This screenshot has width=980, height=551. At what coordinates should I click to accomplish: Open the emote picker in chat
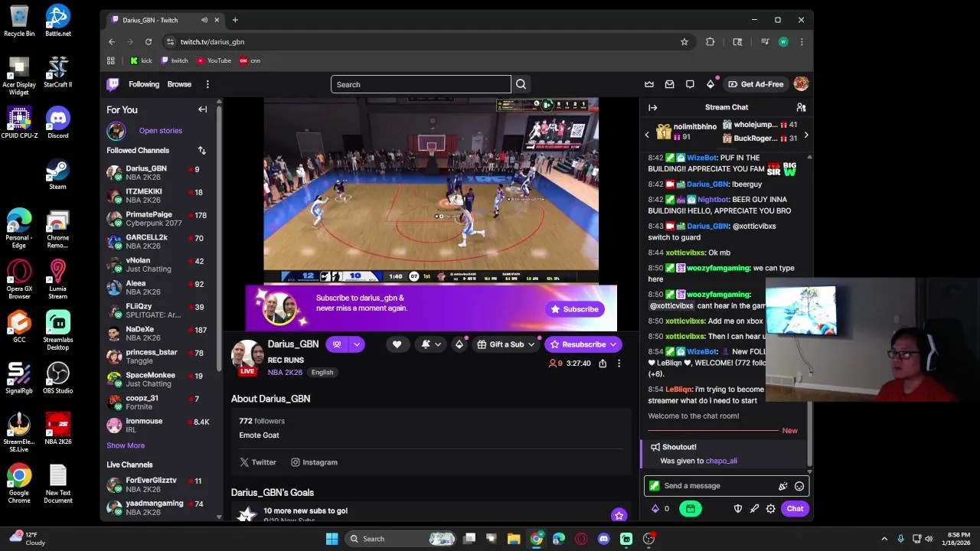(799, 486)
